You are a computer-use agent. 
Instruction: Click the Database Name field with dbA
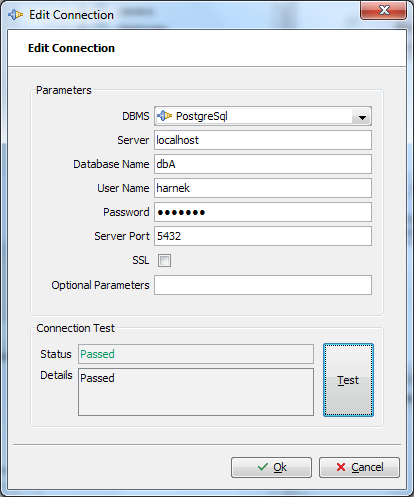click(x=263, y=164)
